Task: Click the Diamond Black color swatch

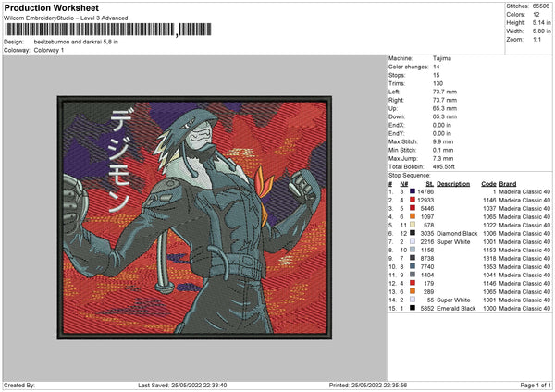Action: point(413,233)
